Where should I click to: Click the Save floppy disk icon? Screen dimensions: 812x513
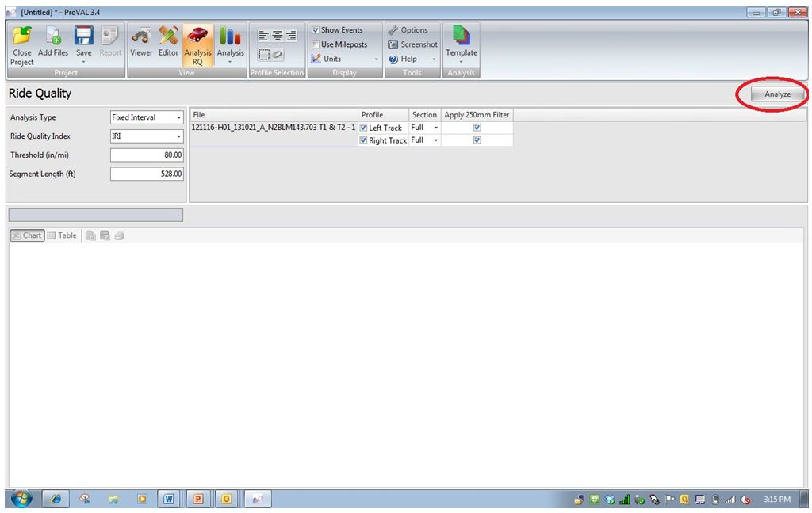tap(83, 36)
